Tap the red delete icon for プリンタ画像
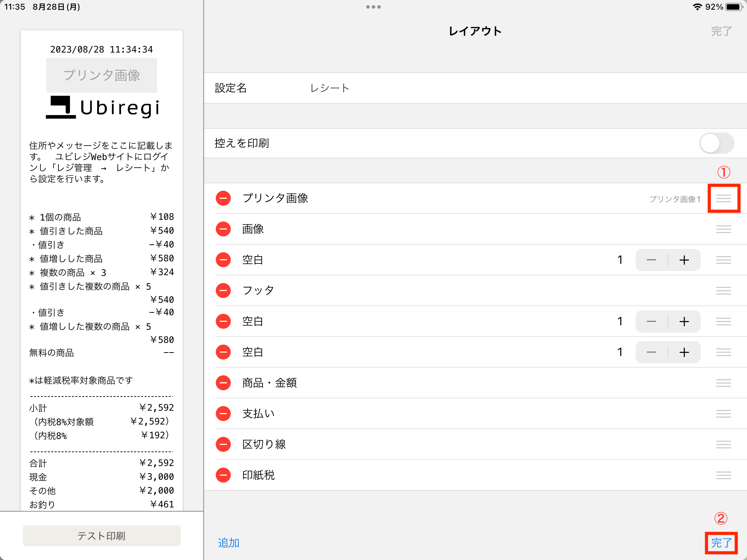Image resolution: width=747 pixels, height=560 pixels. point(223,198)
